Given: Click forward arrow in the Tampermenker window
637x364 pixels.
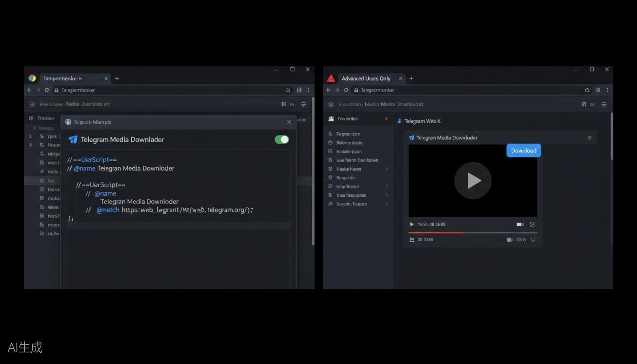Looking at the screenshot, I should (x=38, y=90).
